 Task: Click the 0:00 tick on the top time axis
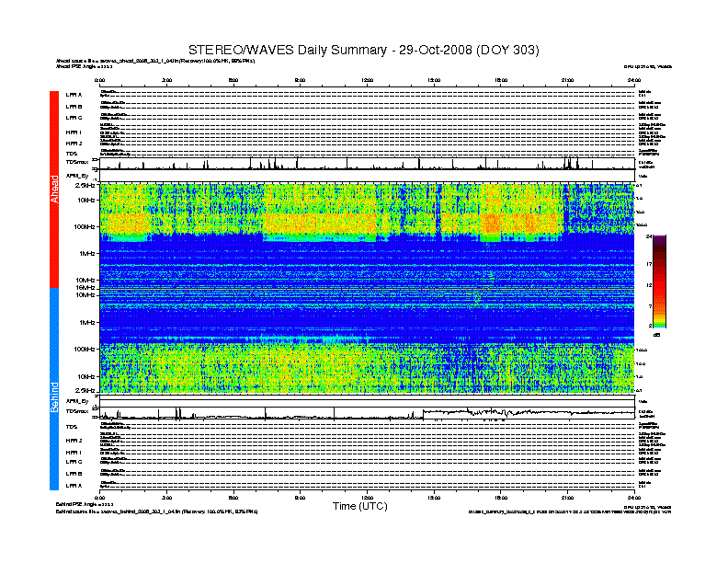pyautogui.click(x=99, y=80)
